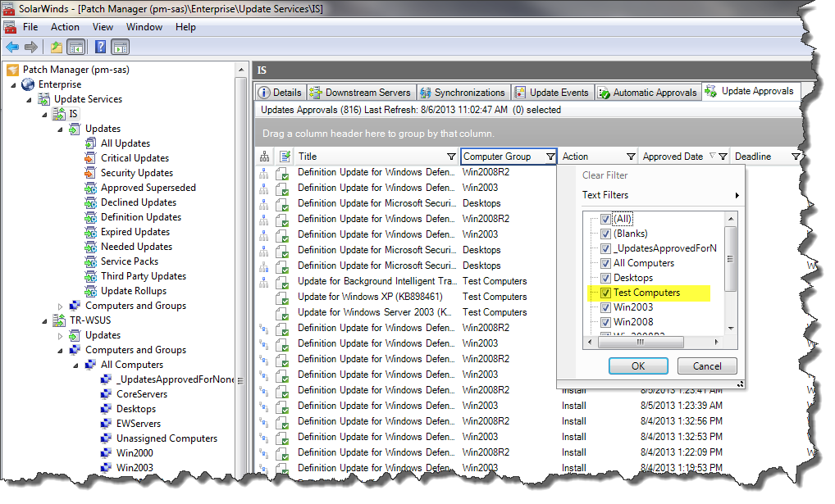Click the Show/Hide console tree toolbar icon
Image resolution: width=835 pixels, height=504 pixels.
76,48
